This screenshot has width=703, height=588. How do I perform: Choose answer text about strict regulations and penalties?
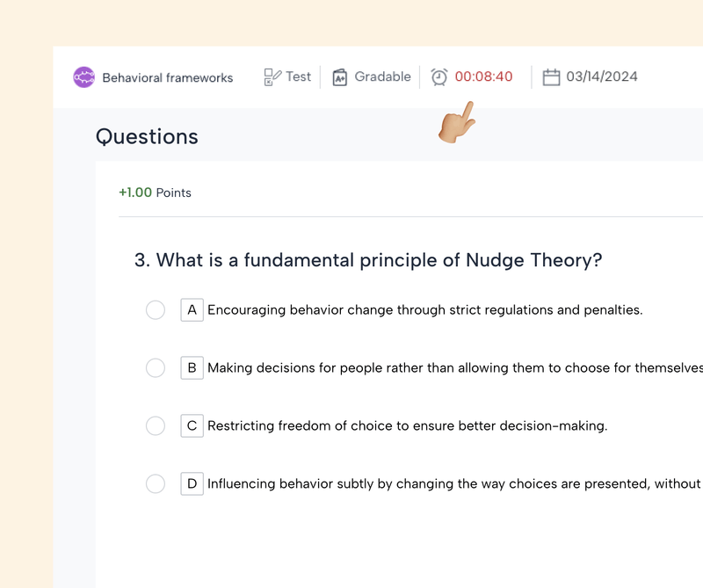pos(425,310)
